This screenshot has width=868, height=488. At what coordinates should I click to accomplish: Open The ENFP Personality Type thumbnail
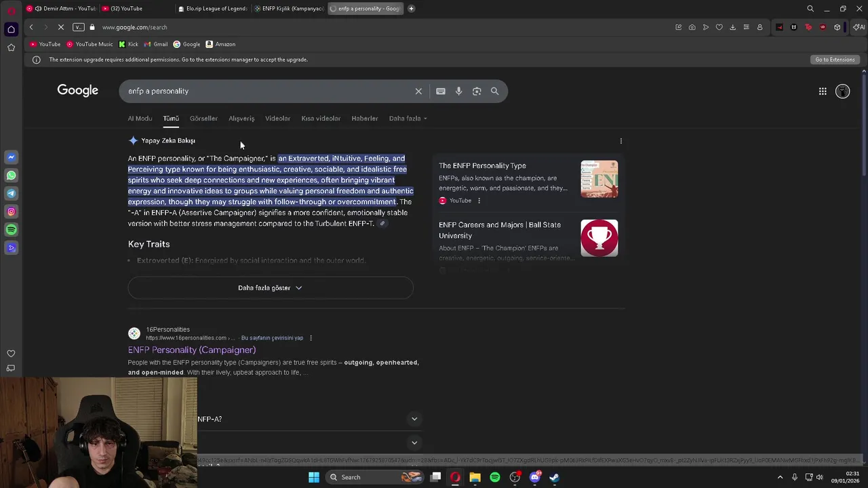[x=599, y=179]
